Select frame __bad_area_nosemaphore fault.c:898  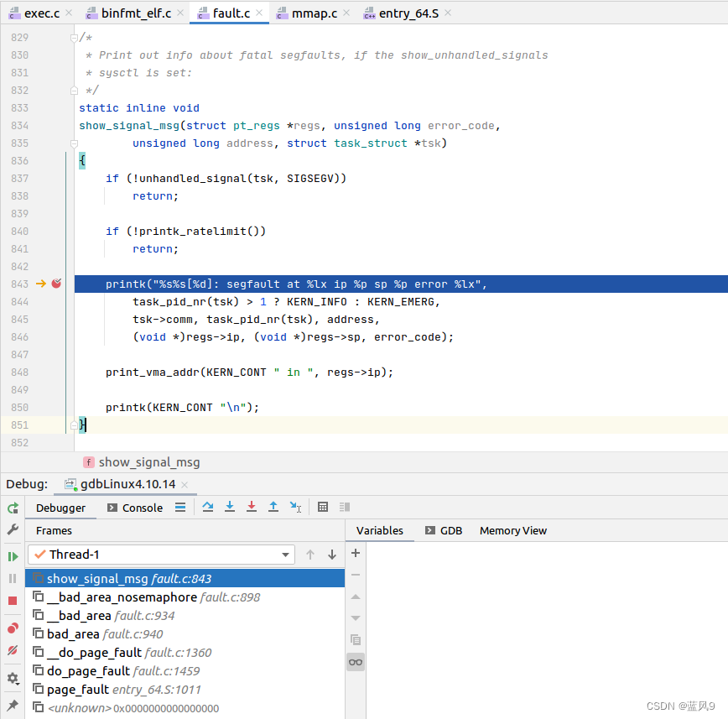click(185, 597)
